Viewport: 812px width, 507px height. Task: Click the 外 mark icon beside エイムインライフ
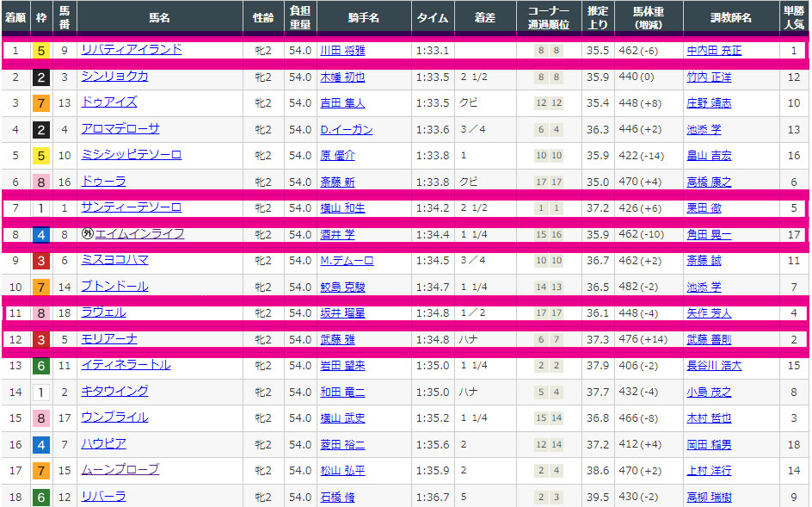pyautogui.click(x=87, y=234)
